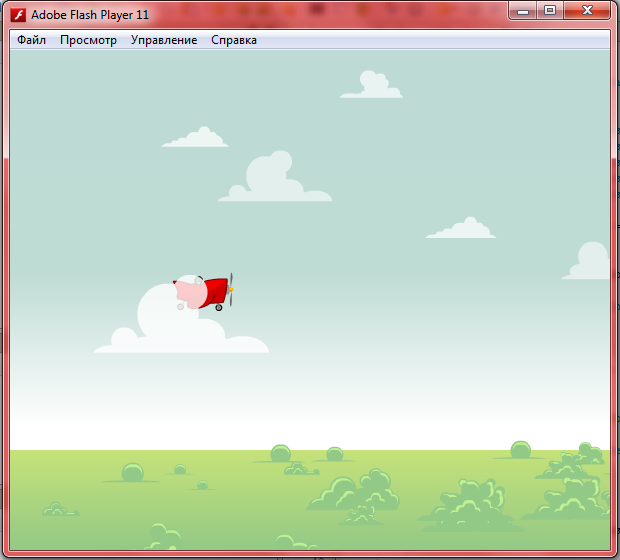Maximize the Flash Player window
Viewport: 620px width, 560px height.
550,11
